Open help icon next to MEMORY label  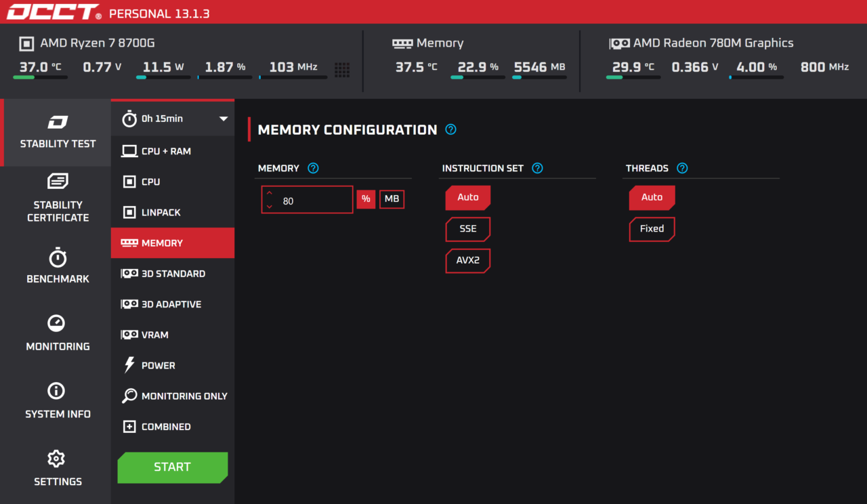(x=313, y=168)
